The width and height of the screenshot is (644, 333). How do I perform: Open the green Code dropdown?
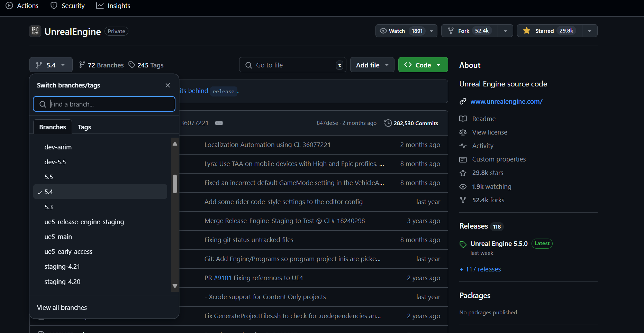pos(423,65)
